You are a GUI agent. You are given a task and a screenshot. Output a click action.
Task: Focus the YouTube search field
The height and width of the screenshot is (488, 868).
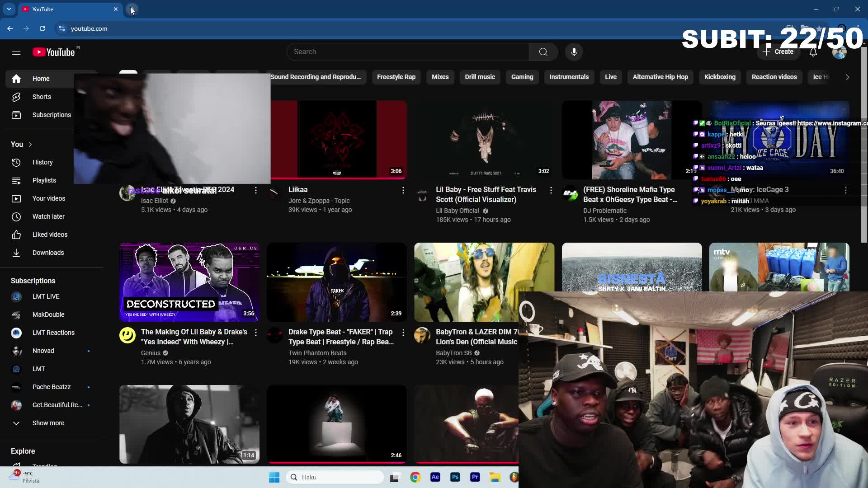pos(408,52)
